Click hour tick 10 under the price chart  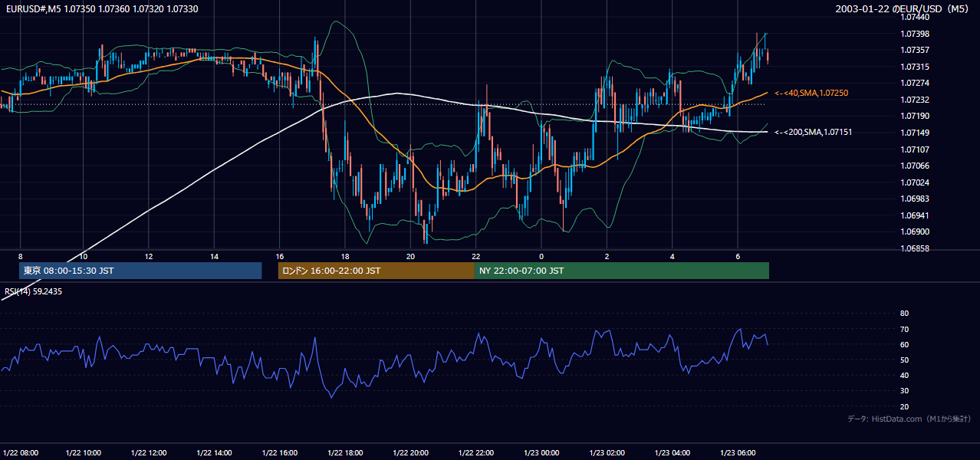84,256
